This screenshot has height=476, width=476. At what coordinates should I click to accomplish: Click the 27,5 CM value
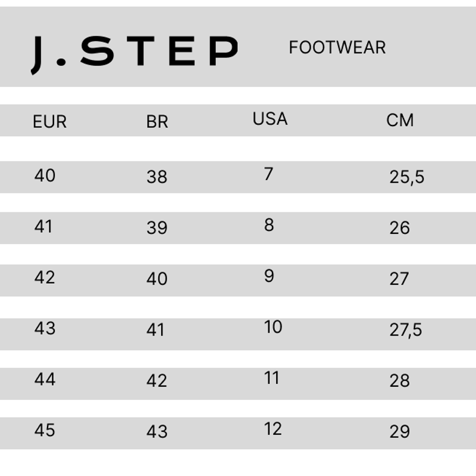[406, 330]
